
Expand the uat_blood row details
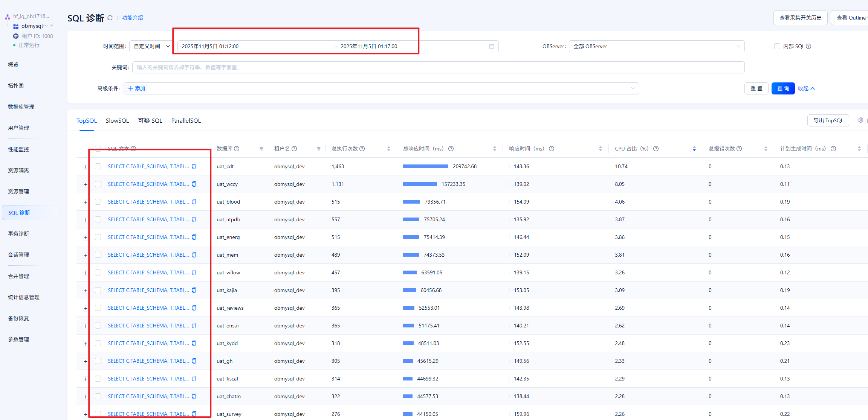(86, 202)
